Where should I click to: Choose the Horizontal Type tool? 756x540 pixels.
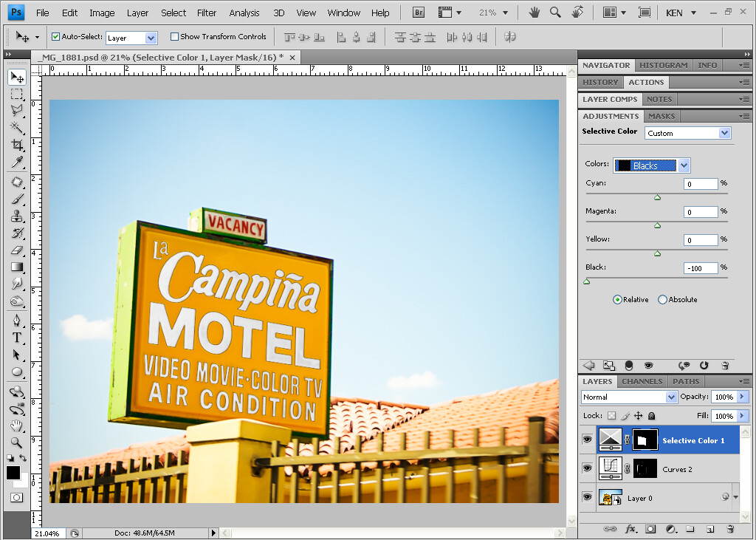tap(17, 338)
